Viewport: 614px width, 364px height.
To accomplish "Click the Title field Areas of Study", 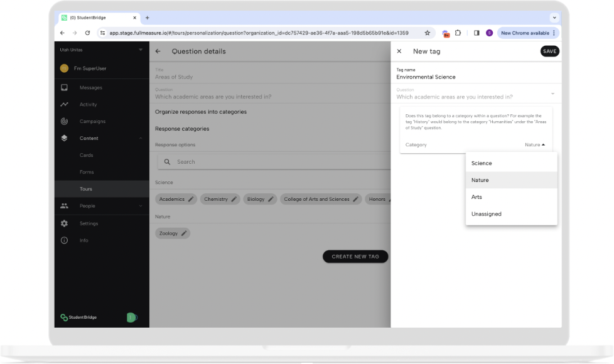I will coord(270,74).
